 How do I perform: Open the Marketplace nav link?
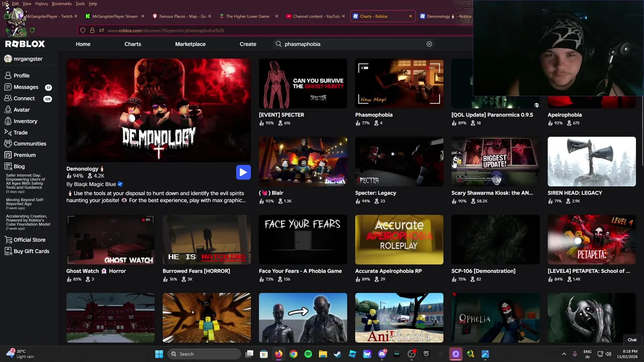(x=190, y=44)
